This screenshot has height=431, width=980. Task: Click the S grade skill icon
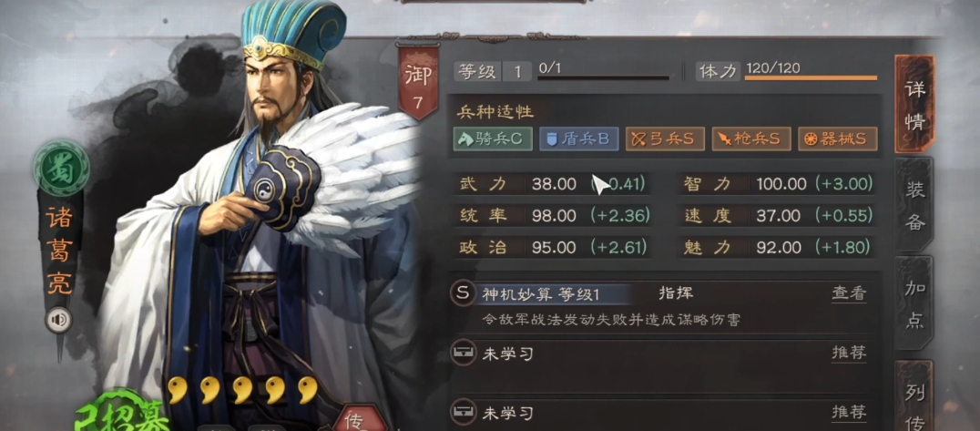(x=463, y=293)
